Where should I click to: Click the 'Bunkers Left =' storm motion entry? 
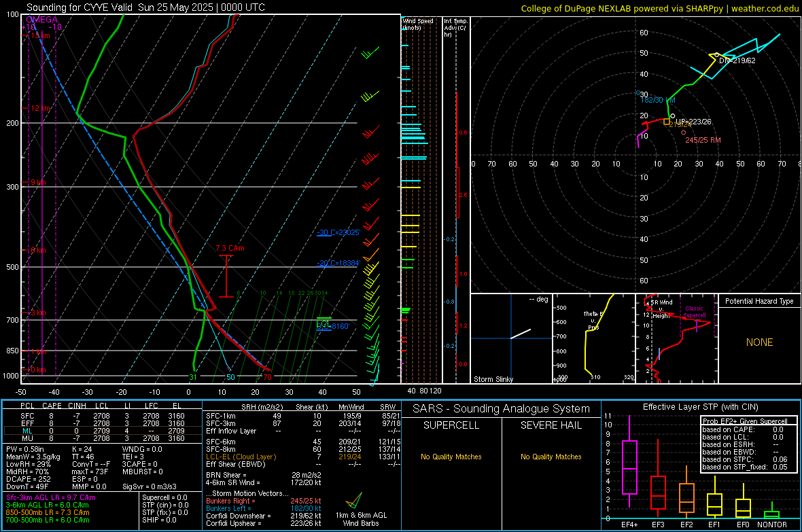pyautogui.click(x=264, y=508)
